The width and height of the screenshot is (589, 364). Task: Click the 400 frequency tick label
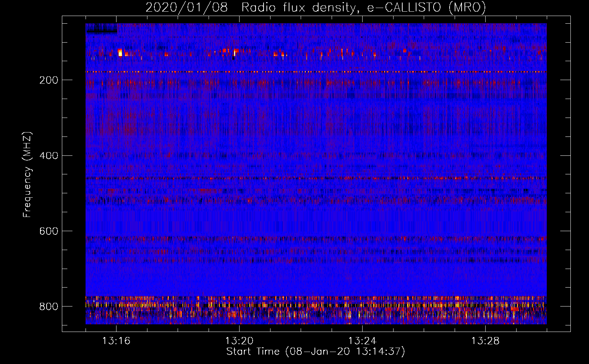click(x=49, y=156)
